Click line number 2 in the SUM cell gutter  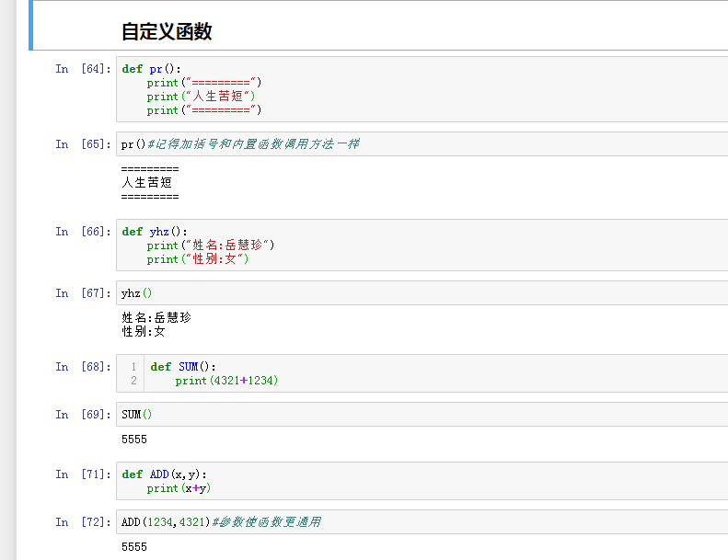pos(133,381)
